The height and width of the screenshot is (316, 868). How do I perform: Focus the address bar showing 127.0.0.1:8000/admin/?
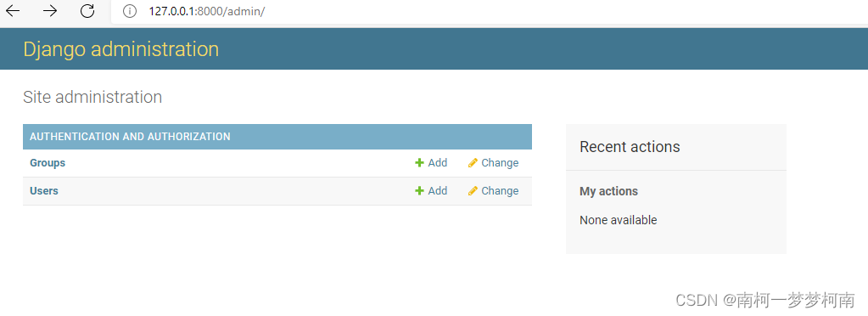490,11
